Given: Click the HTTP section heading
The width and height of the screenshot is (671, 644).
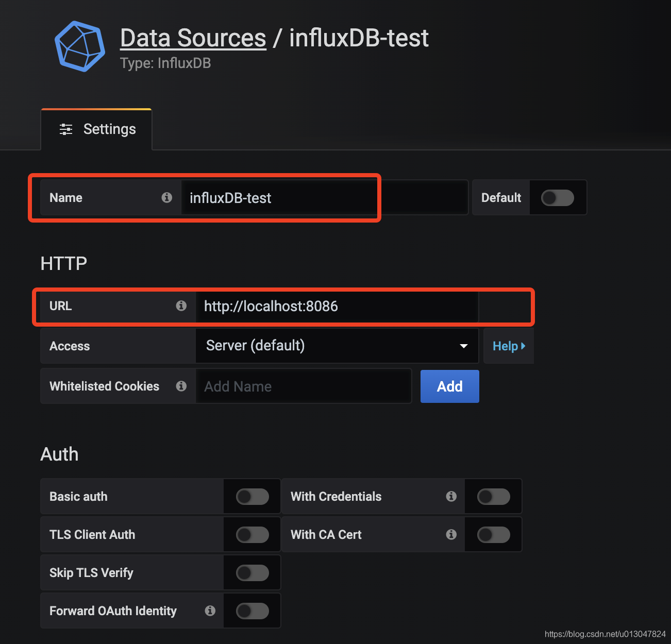Looking at the screenshot, I should pyautogui.click(x=64, y=263).
